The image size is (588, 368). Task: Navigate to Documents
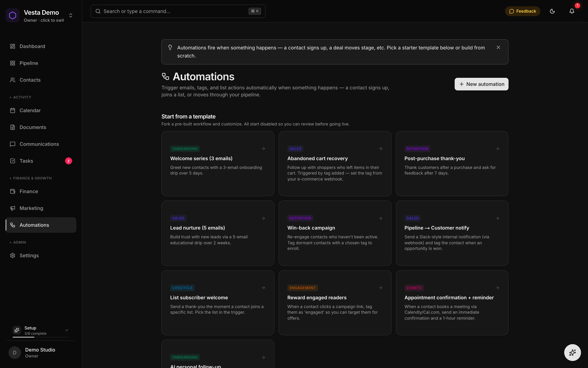click(x=41, y=127)
